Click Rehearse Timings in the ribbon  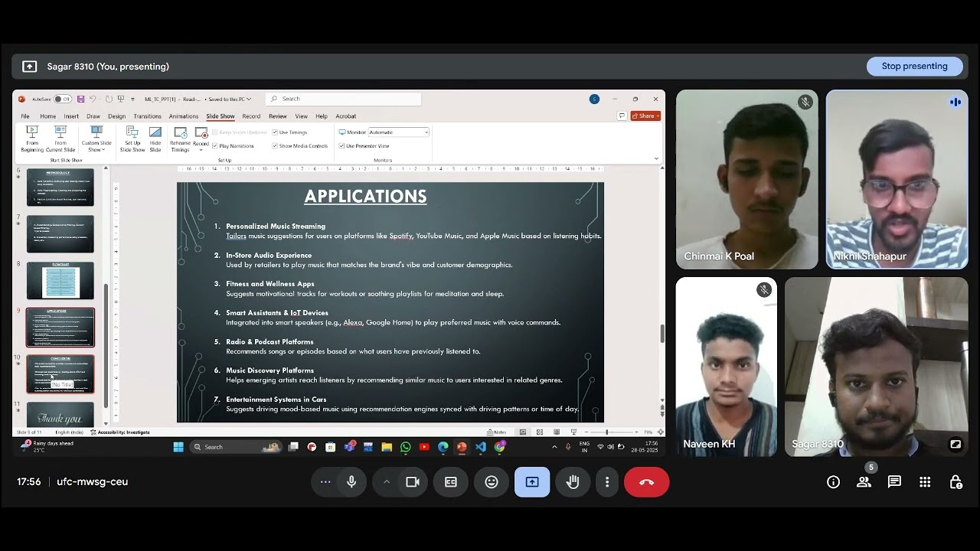tap(181, 139)
